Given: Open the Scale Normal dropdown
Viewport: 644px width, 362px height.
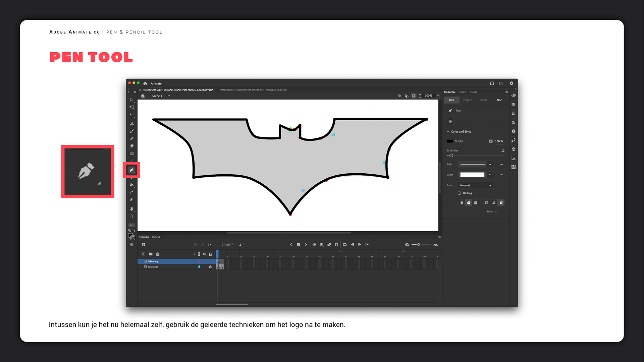Looking at the screenshot, I should pos(476,185).
